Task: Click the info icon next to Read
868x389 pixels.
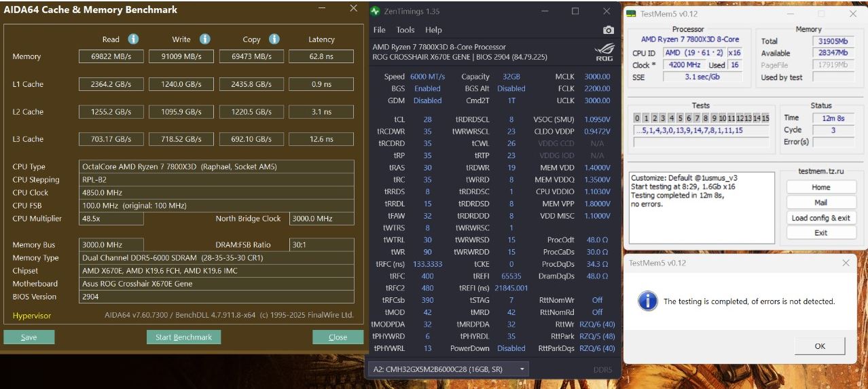Action: point(134,39)
